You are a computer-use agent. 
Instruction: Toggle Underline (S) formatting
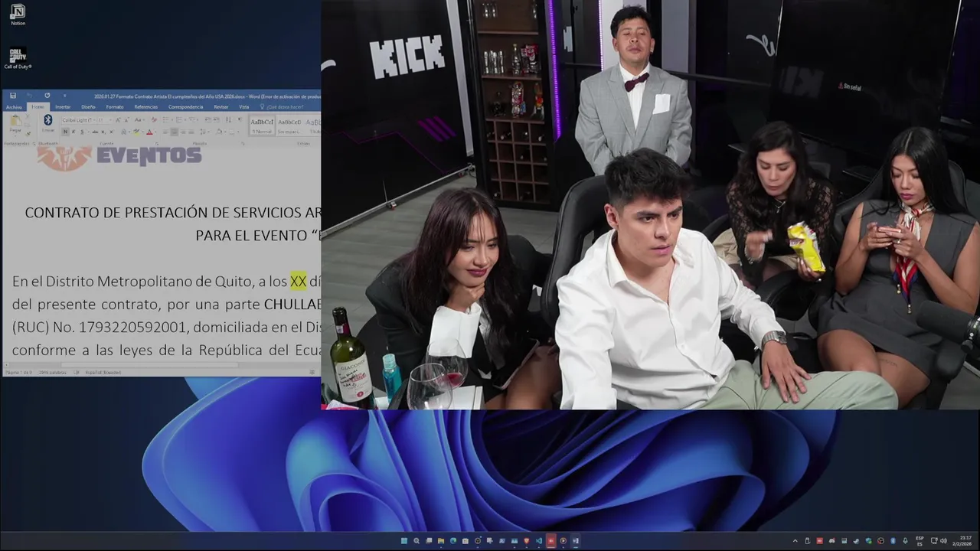click(82, 132)
